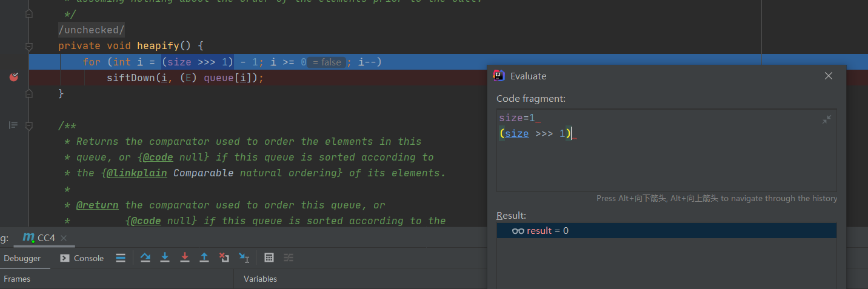
Task: Click the heapify method name
Action: click(158, 45)
